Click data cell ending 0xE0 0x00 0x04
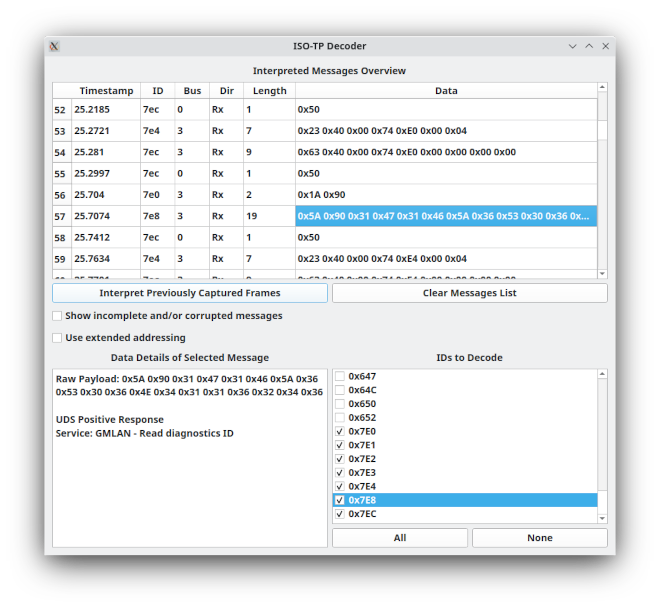 pyautogui.click(x=446, y=131)
